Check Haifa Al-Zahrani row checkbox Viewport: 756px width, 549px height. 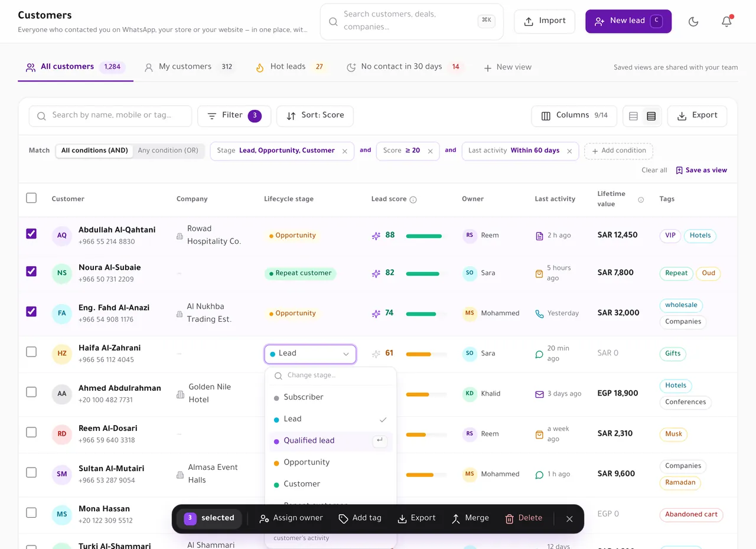pos(31,352)
